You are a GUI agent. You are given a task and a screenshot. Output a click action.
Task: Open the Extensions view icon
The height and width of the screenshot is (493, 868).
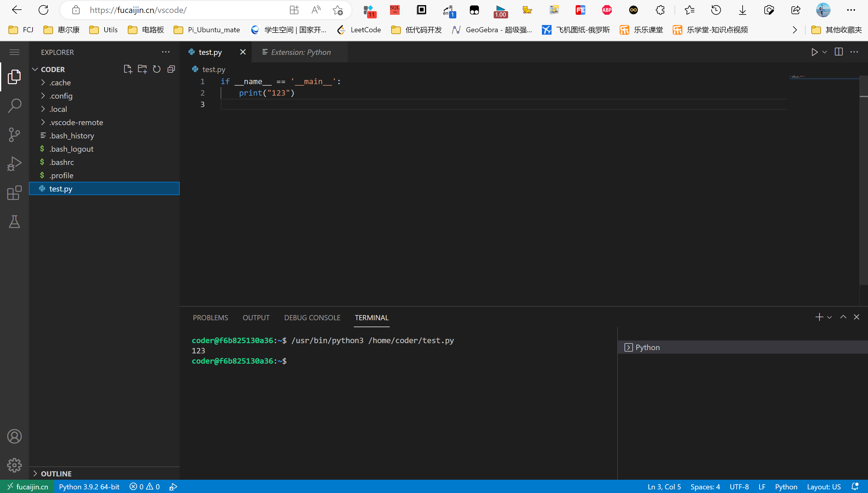[14, 193]
